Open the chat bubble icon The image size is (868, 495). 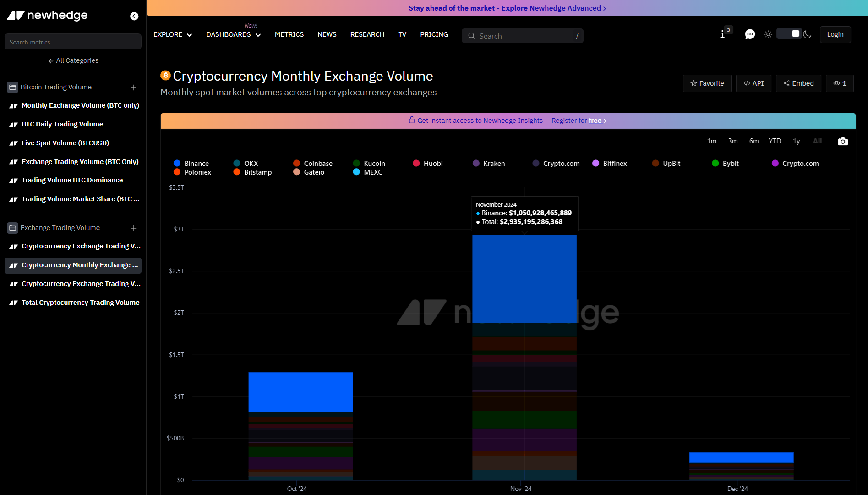pyautogui.click(x=750, y=34)
